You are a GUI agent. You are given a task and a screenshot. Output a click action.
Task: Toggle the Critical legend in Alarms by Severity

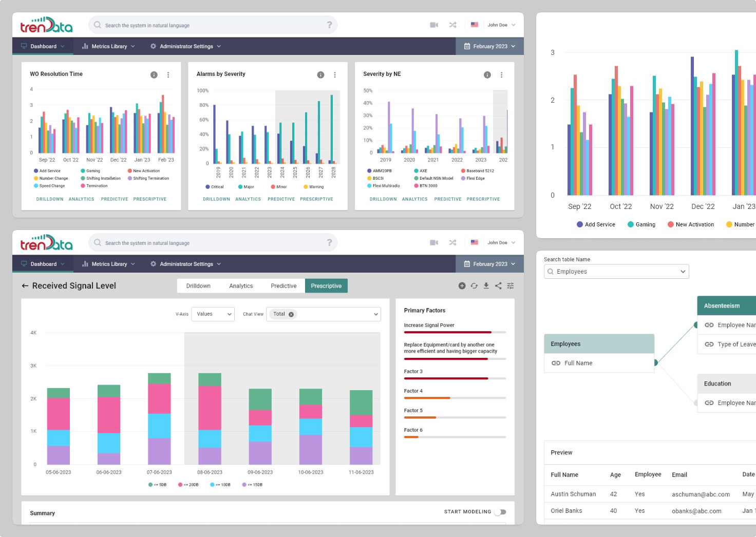(x=215, y=187)
